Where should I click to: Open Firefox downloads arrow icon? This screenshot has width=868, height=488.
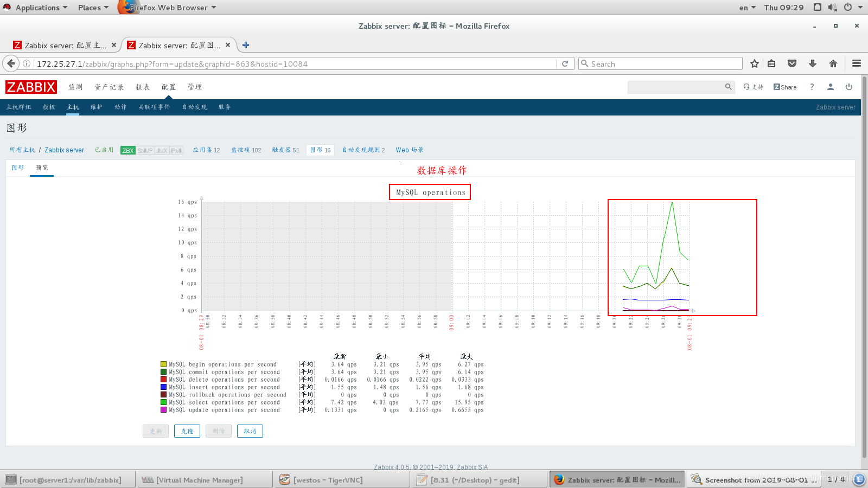tap(813, 63)
